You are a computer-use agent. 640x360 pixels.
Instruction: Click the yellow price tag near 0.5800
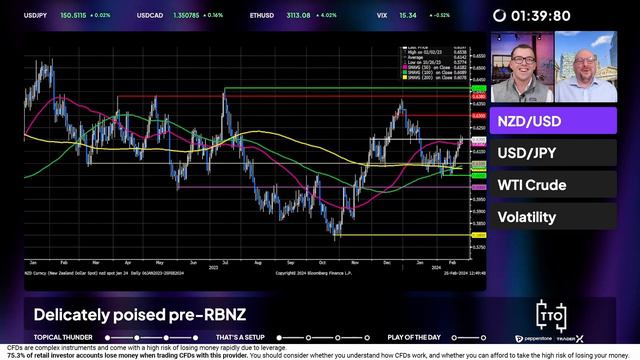(479, 236)
